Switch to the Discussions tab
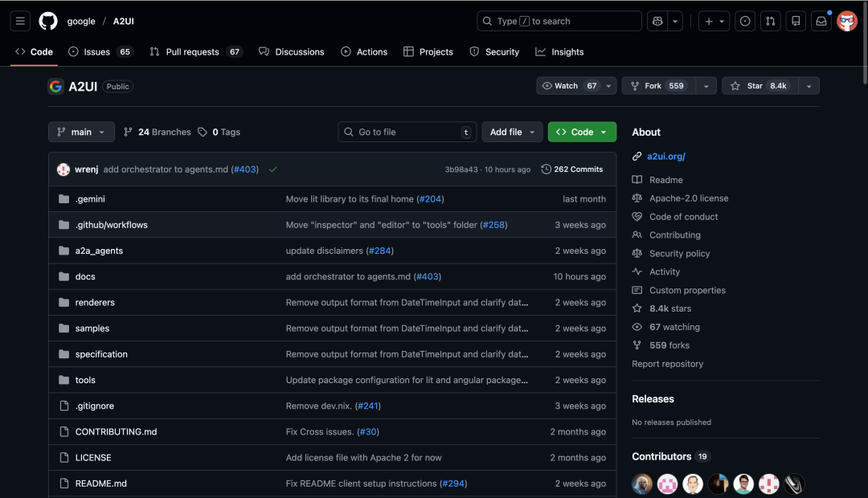868x498 pixels. point(292,51)
